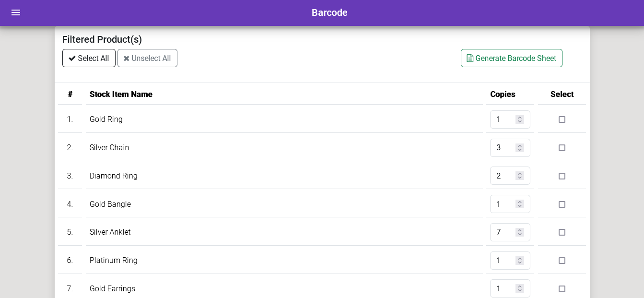This screenshot has height=298, width=644.
Task: Click the Silver Chain copies spinner
Action: click(x=520, y=148)
